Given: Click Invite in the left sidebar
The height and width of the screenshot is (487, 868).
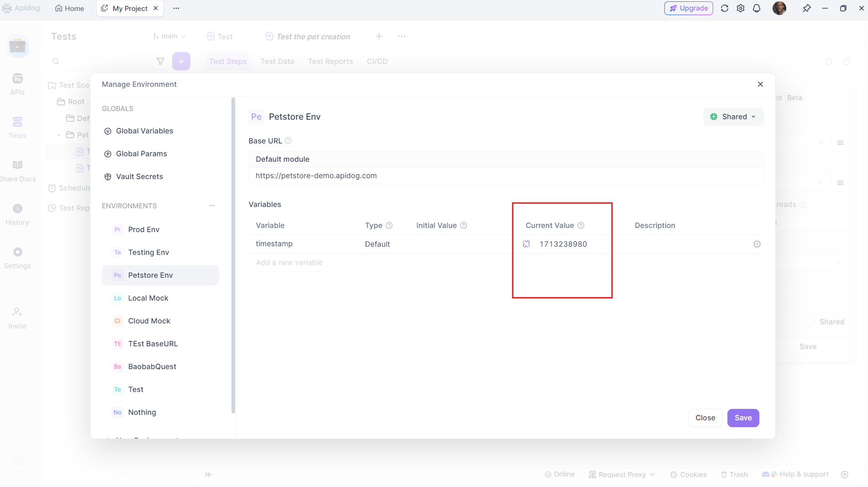Looking at the screenshot, I should tap(17, 318).
